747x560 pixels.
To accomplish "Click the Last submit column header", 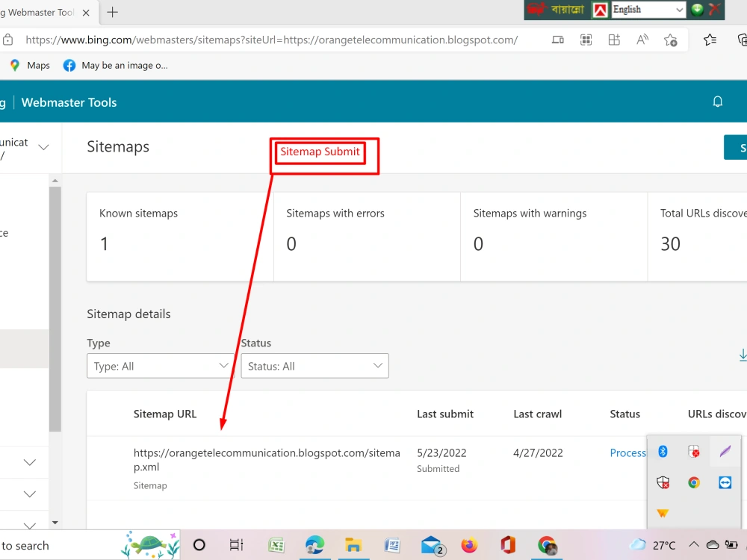I will point(445,414).
